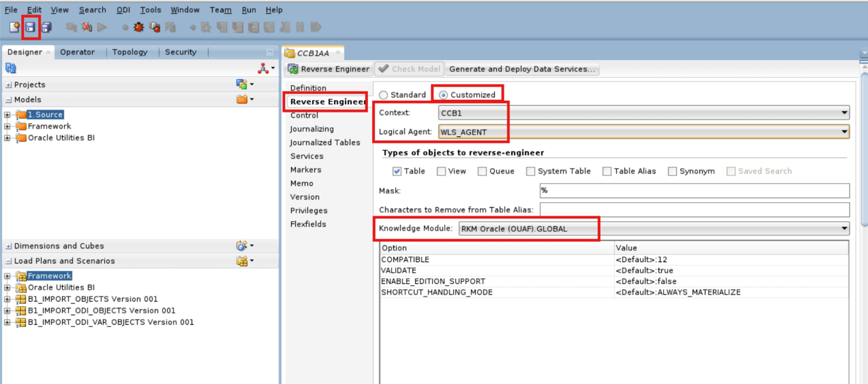Click the refresh icon in Designer panel
This screenshot has height=384, width=868.
tap(11, 68)
